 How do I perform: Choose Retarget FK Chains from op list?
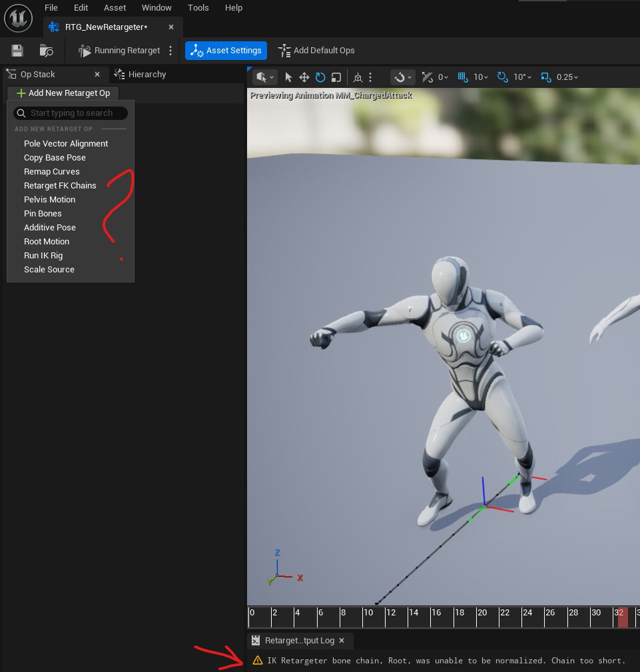pyautogui.click(x=60, y=186)
